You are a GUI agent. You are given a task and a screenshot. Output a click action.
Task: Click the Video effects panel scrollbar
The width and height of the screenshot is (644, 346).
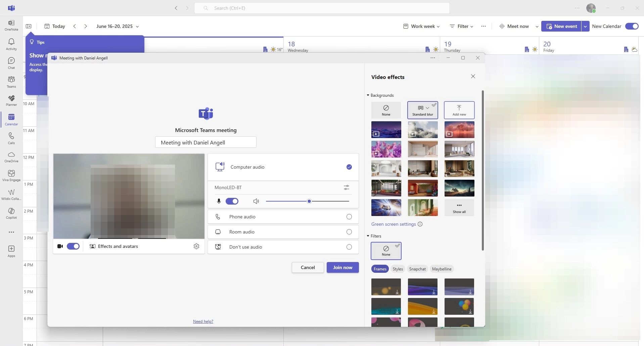[483, 170]
